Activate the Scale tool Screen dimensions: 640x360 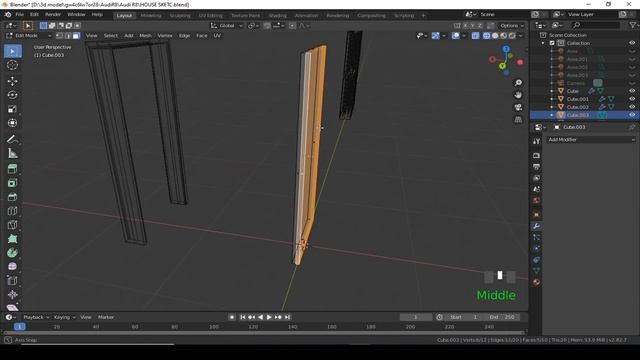pyautogui.click(x=12, y=109)
